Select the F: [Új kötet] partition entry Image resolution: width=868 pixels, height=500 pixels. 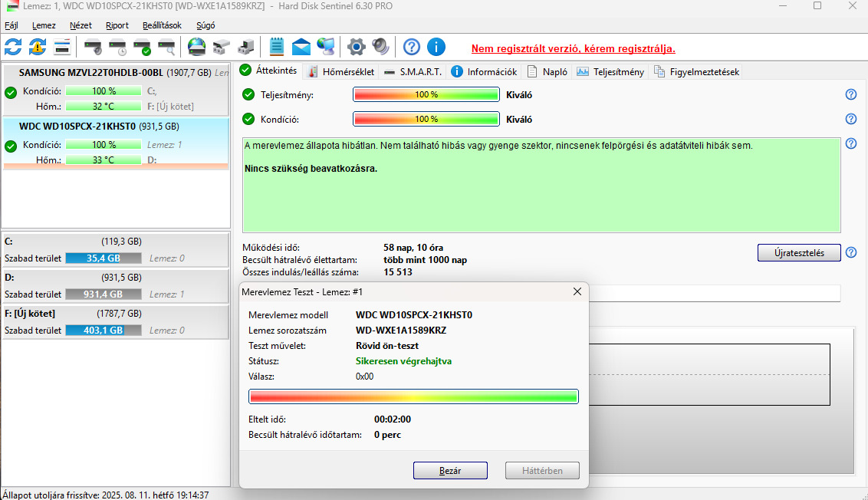point(115,322)
